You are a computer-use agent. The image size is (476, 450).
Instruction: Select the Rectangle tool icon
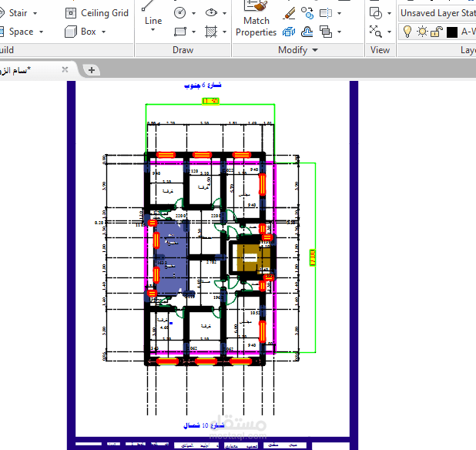[x=180, y=32]
